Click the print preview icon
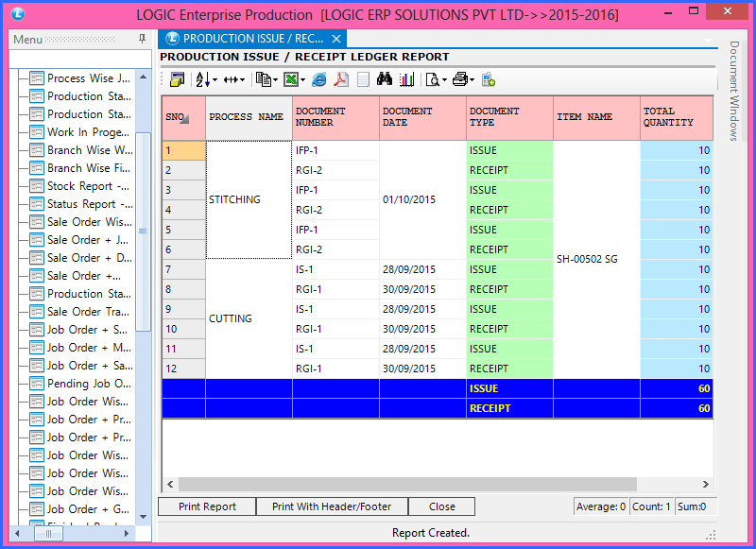 coord(433,79)
